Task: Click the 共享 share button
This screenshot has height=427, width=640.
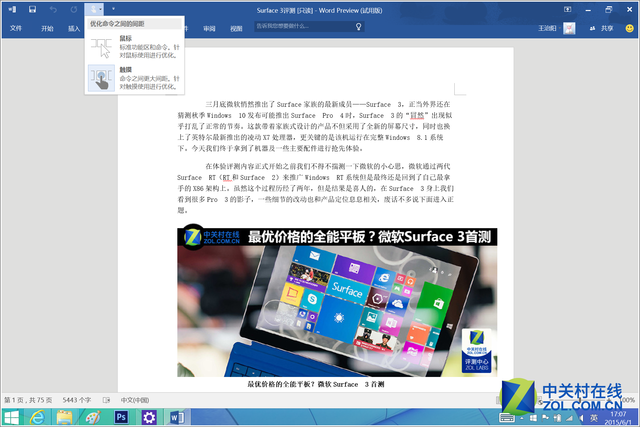Action: pos(602,28)
